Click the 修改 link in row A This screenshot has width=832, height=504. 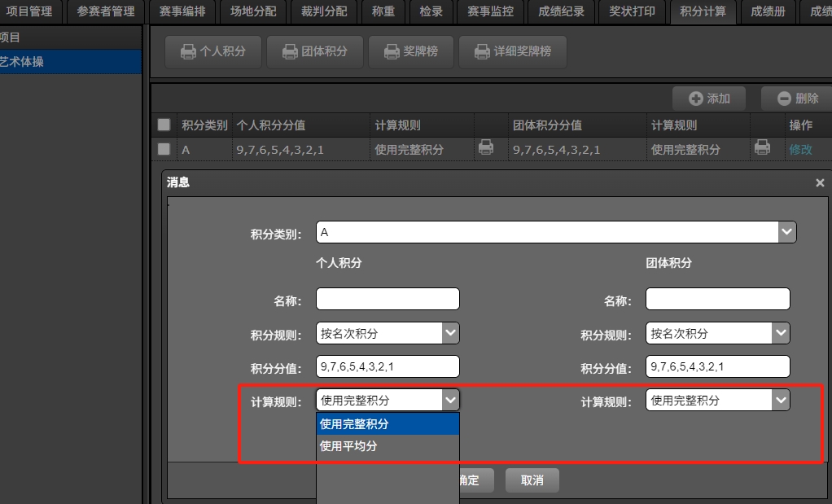click(800, 149)
